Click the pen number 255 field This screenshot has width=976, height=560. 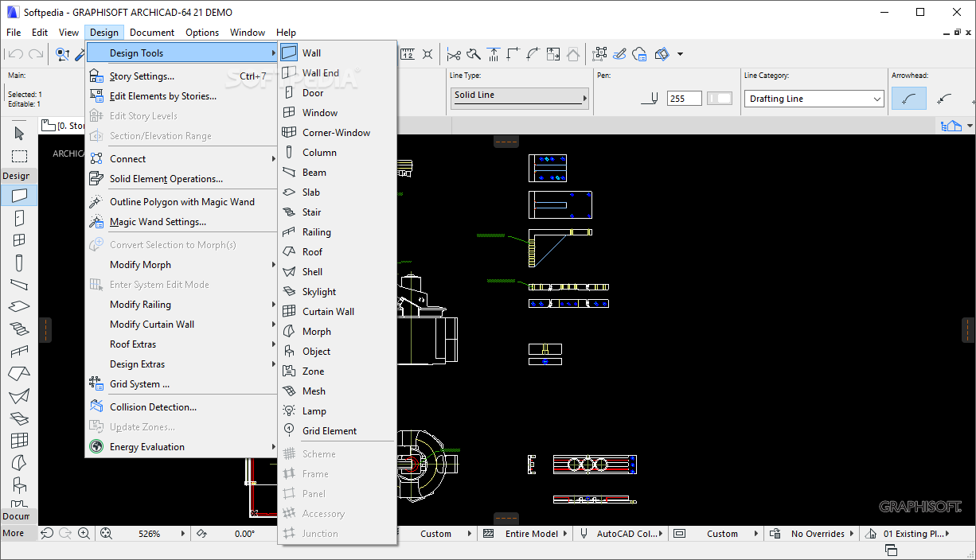click(x=685, y=99)
